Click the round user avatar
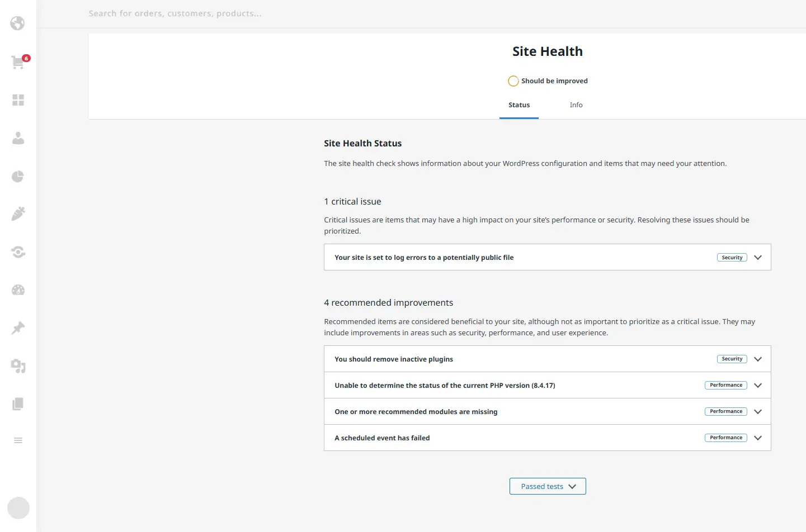This screenshot has height=532, width=806. click(18, 508)
